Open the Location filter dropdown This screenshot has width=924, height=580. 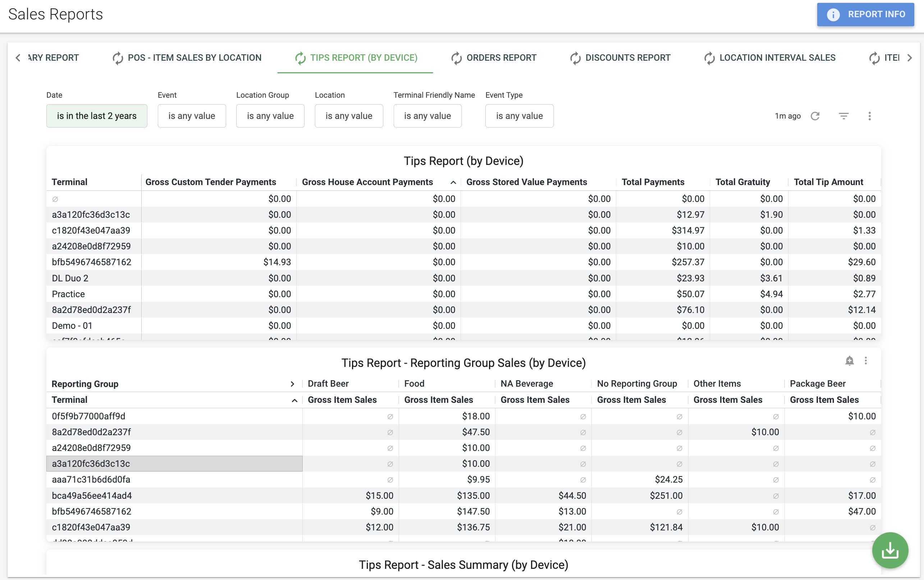point(349,116)
